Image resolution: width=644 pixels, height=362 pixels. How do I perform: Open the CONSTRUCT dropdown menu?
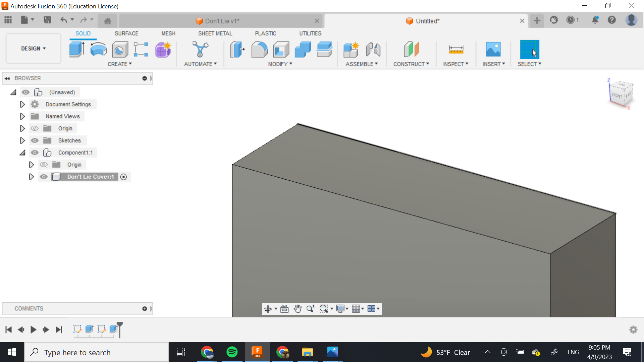[x=411, y=64]
